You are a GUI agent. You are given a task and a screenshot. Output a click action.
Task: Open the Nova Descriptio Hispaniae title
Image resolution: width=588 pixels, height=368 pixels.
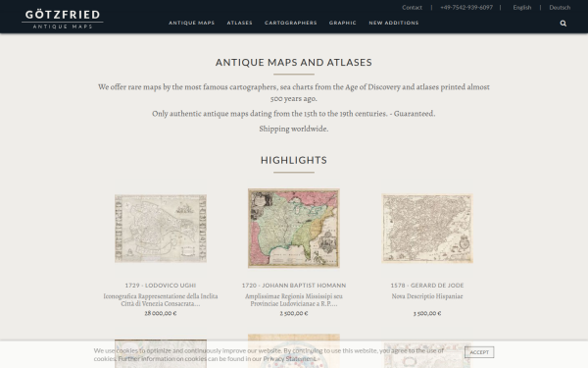[427, 296]
